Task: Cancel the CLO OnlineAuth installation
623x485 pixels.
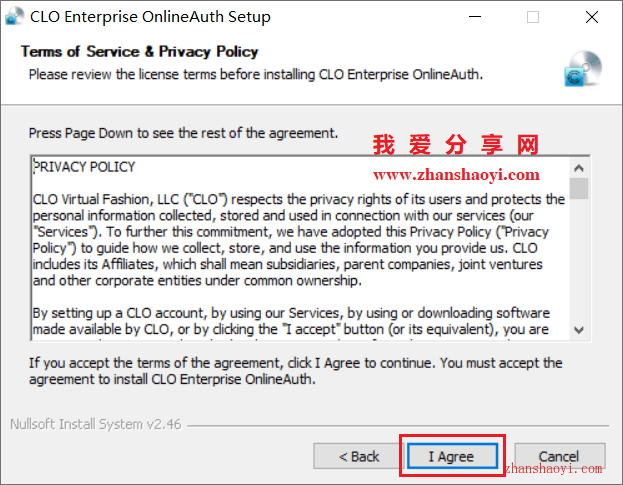Action: click(x=559, y=456)
